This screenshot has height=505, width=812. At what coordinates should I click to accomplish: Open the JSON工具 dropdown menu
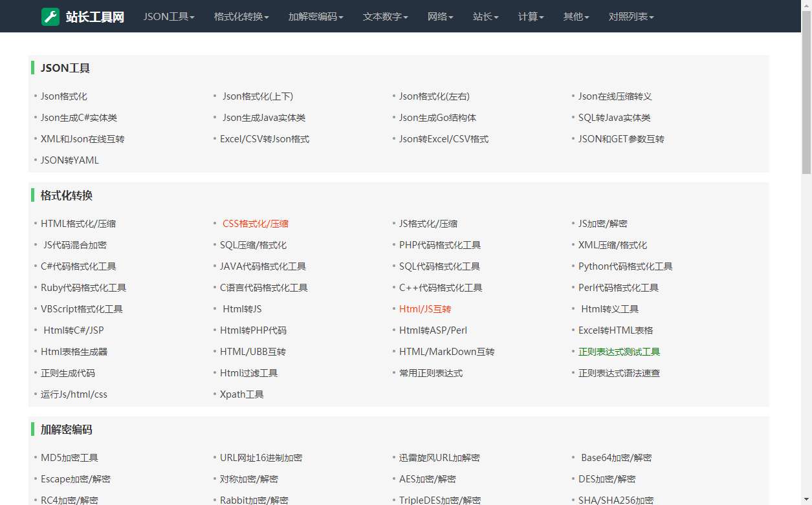(x=168, y=17)
